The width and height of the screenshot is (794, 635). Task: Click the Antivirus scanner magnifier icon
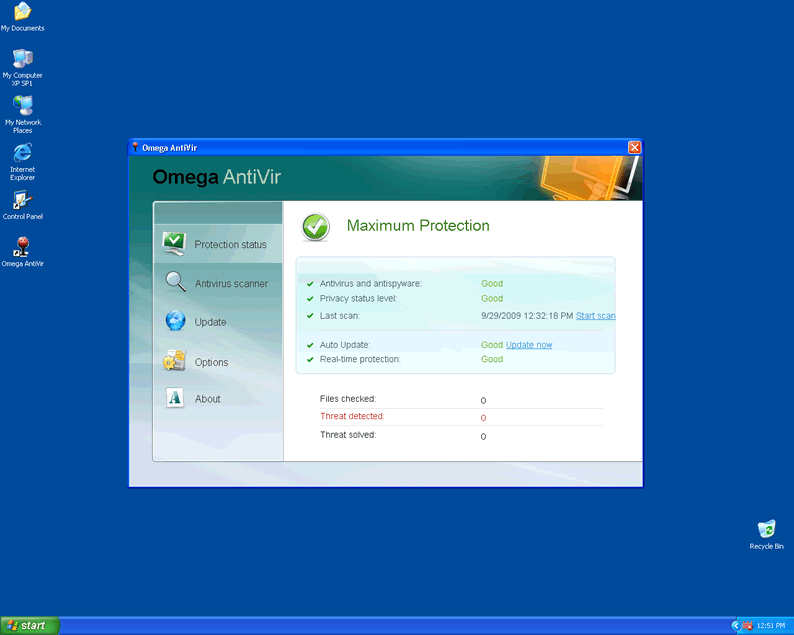[176, 282]
